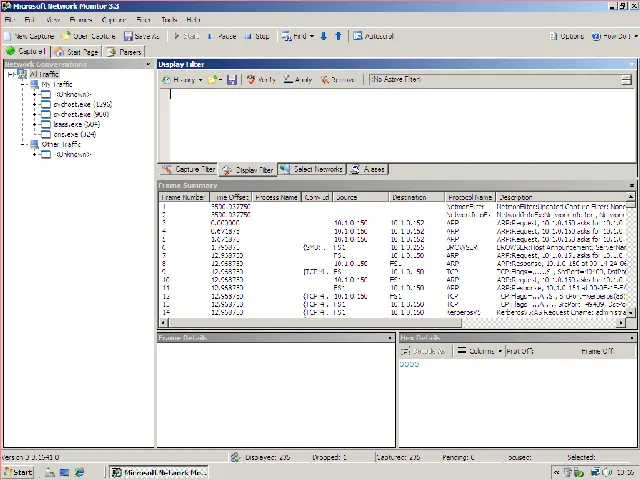Select the All Traffic tree item

[x=44, y=74]
